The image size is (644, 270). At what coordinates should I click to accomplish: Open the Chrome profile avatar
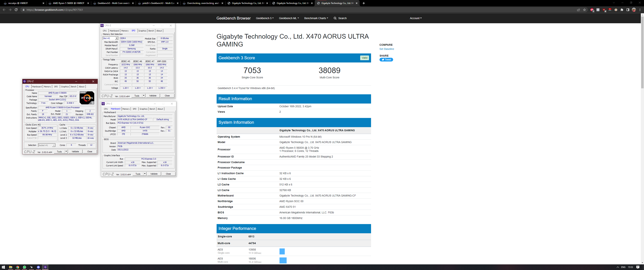(634, 10)
